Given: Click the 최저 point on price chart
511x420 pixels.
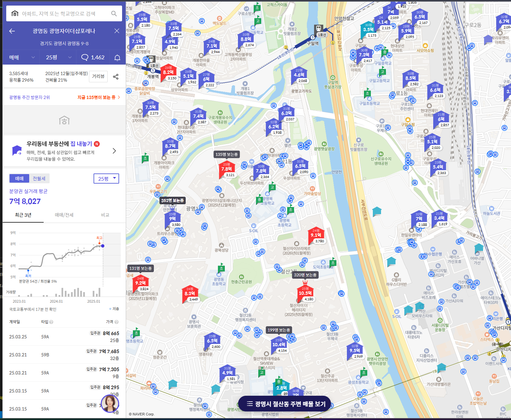Looking at the screenshot, I should 28,271.
